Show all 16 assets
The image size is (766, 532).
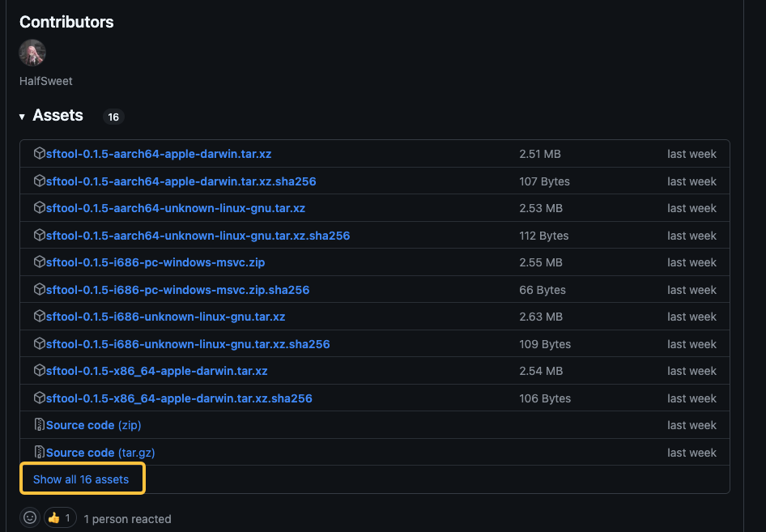pyautogui.click(x=81, y=479)
